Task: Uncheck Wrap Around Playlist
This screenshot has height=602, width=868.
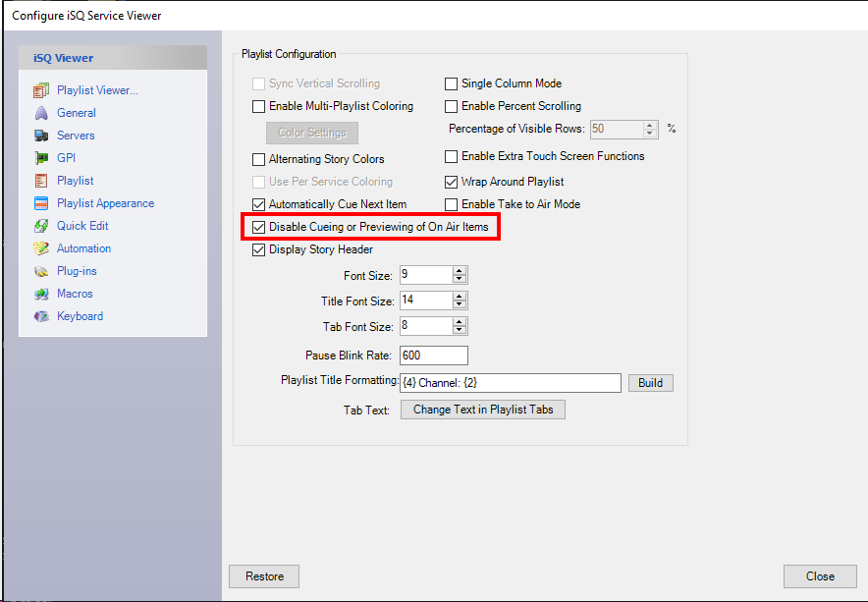Action: (452, 182)
